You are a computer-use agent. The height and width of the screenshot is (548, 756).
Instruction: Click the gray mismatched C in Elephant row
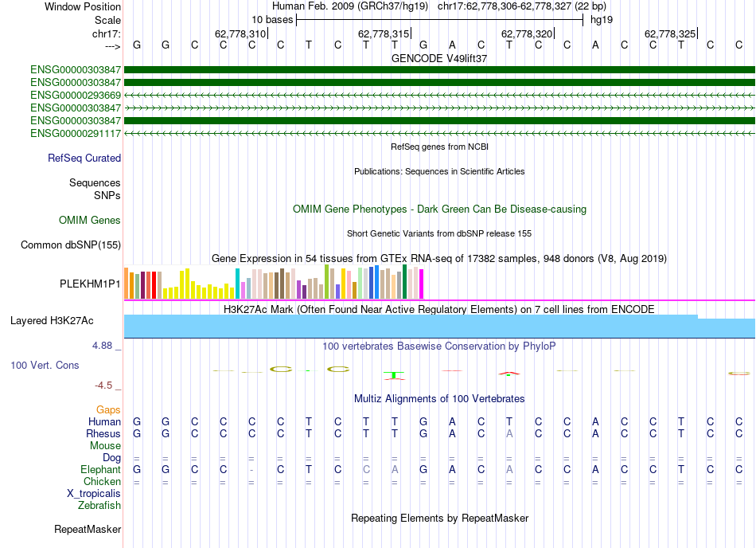click(366, 469)
